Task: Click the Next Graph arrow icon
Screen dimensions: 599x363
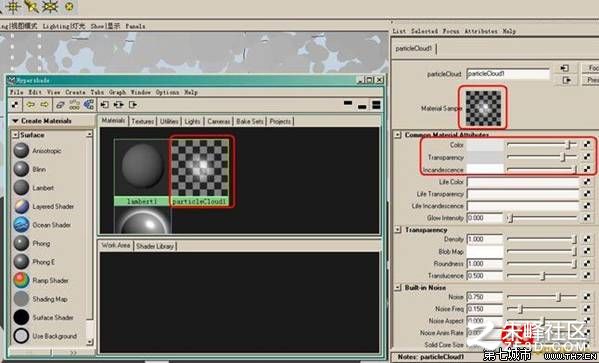Action: click(45, 104)
